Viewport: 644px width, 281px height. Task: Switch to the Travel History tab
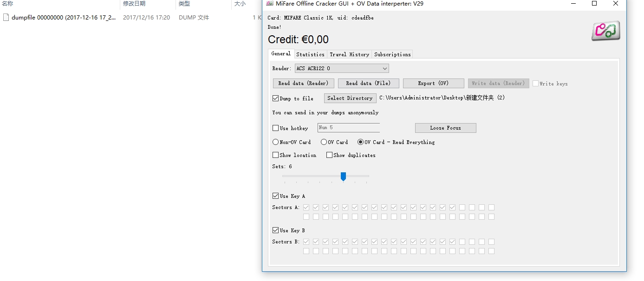tap(349, 54)
